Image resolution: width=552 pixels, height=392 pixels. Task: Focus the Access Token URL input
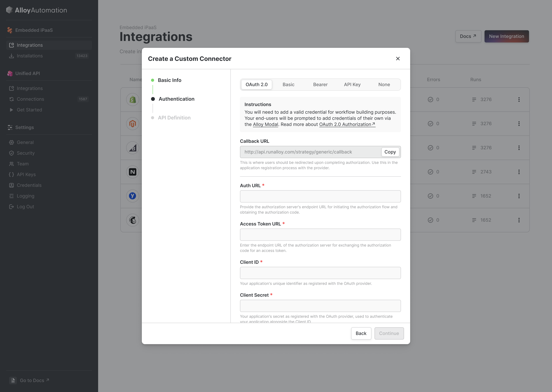[320, 235]
